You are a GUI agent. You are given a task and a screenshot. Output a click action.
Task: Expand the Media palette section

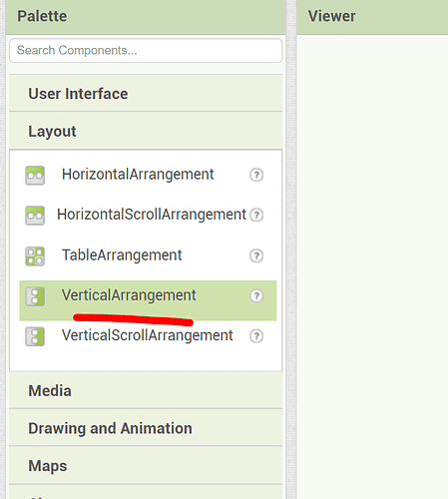pos(146,390)
